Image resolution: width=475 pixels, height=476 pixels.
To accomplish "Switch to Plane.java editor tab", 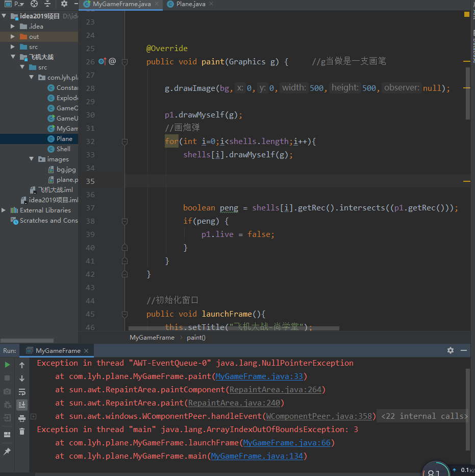I will coord(190,4).
